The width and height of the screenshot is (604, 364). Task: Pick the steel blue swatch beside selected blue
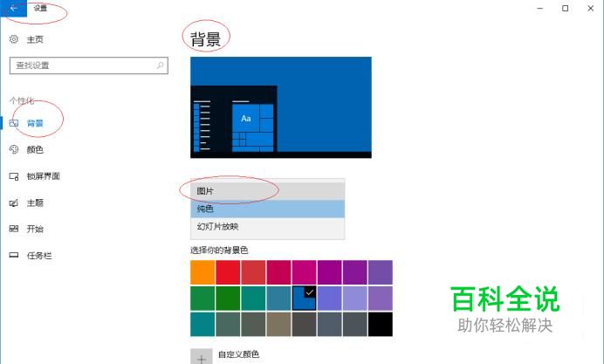278,299
